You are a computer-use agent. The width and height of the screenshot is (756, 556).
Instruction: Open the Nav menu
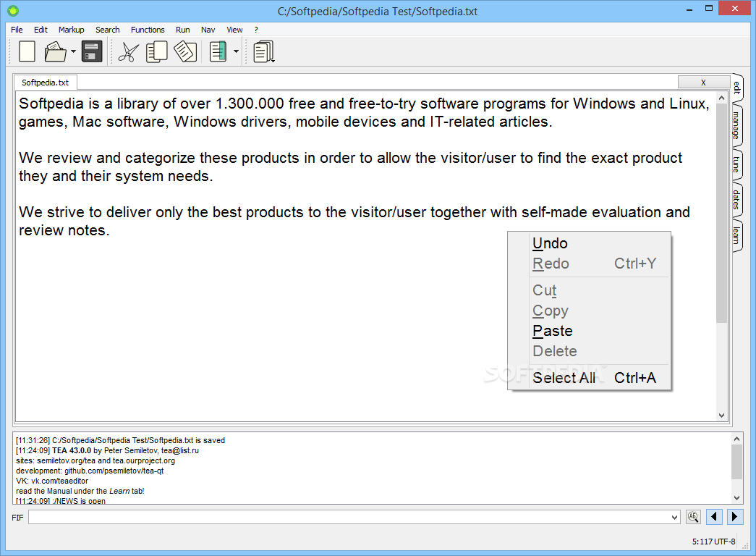(208, 30)
